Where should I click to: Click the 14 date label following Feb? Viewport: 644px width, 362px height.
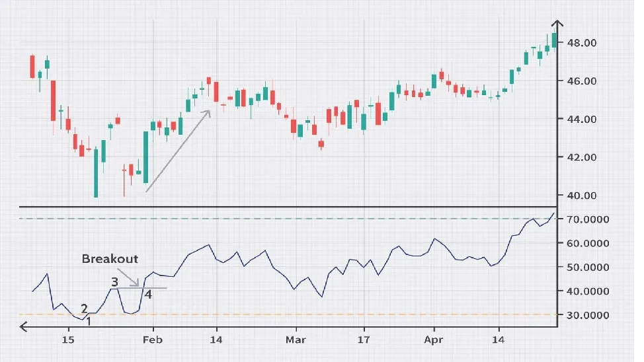216,340
